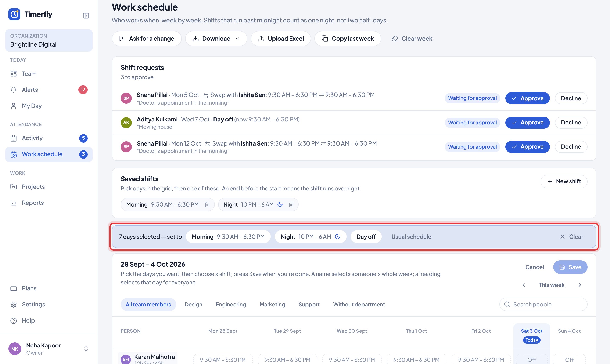
Task: Set selected days to Night shift
Action: tap(311, 237)
